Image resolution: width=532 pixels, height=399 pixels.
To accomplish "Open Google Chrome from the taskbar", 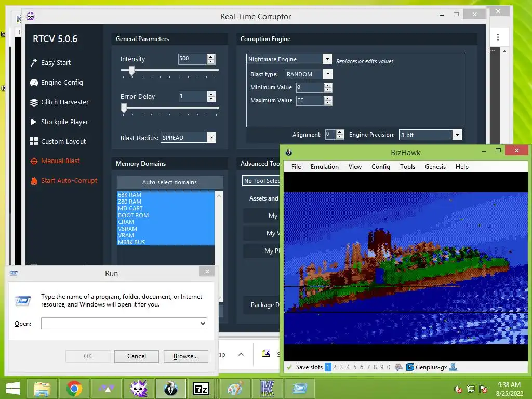I will pyautogui.click(x=74, y=389).
